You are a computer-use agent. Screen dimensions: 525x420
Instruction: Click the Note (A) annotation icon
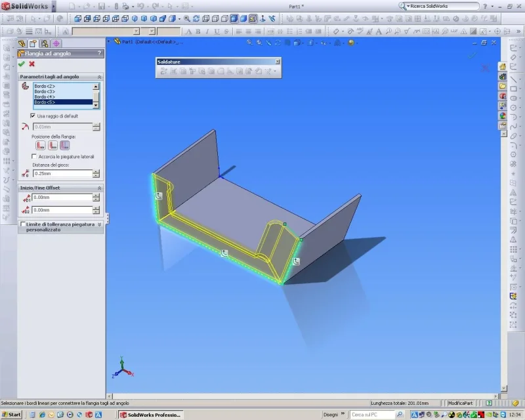[379, 31]
